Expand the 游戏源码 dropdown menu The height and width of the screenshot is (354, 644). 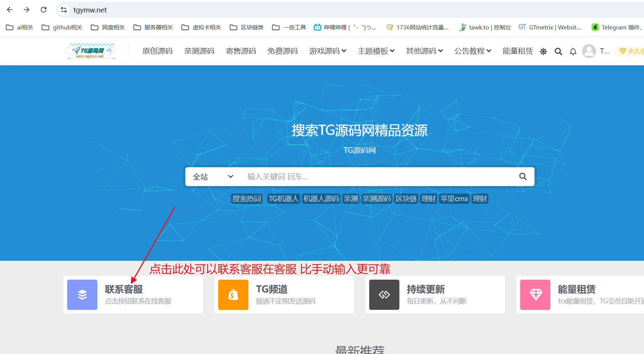(x=328, y=51)
